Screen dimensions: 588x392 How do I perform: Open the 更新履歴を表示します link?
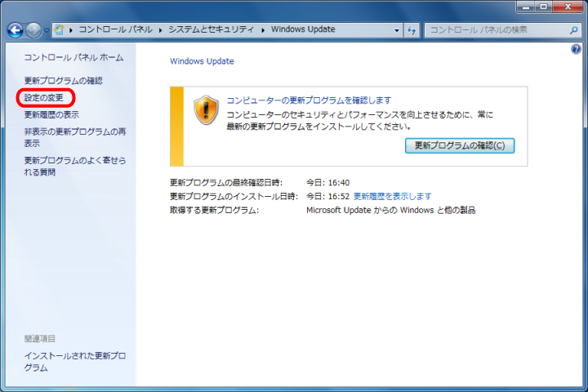point(392,197)
